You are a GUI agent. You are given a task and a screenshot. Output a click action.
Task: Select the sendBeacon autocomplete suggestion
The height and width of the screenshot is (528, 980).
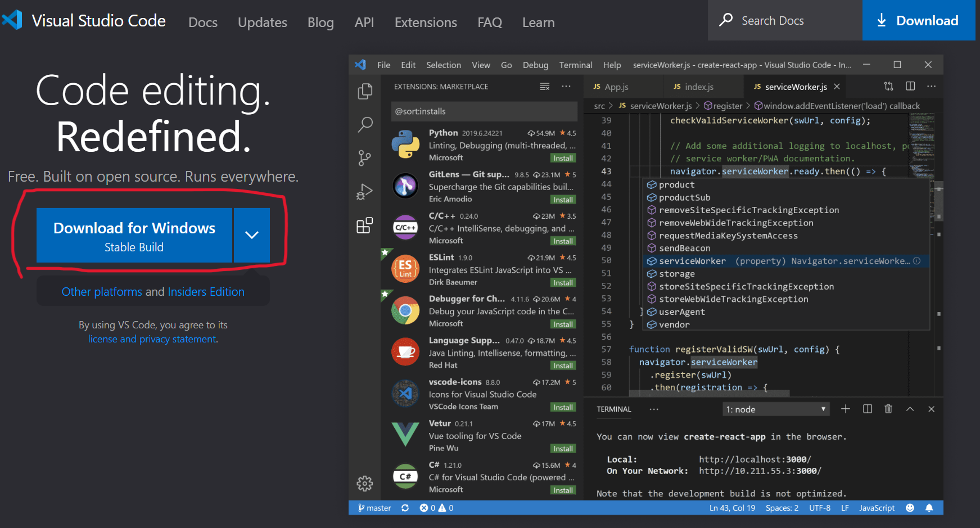785,248
